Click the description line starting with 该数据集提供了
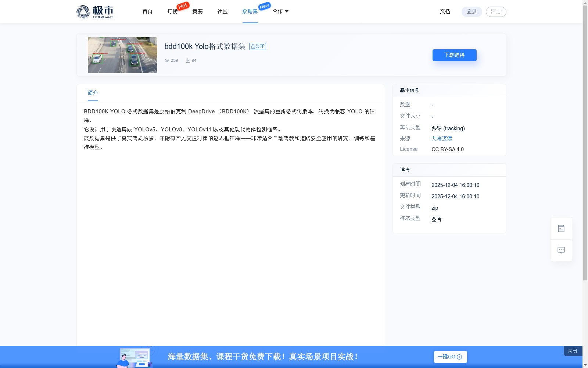The width and height of the screenshot is (588, 368). point(230,143)
